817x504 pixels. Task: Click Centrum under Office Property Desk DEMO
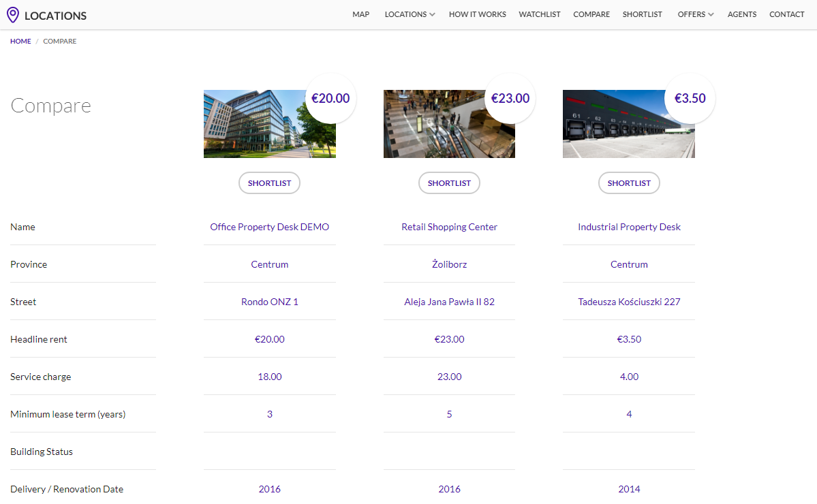click(x=269, y=264)
